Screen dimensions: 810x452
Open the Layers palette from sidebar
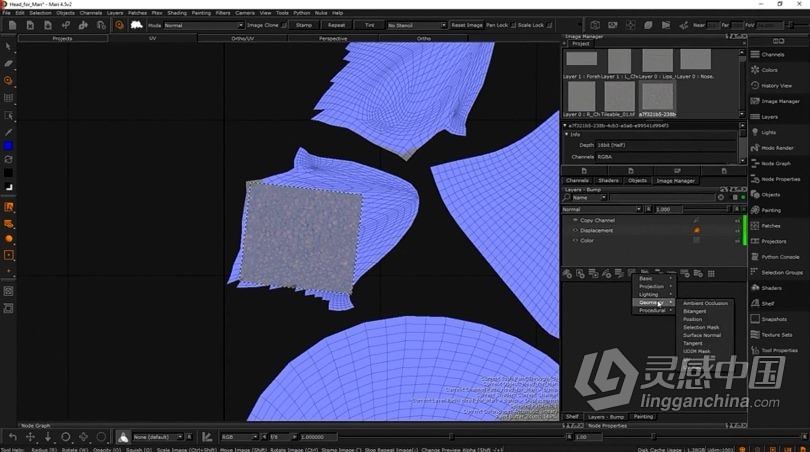tap(765, 117)
